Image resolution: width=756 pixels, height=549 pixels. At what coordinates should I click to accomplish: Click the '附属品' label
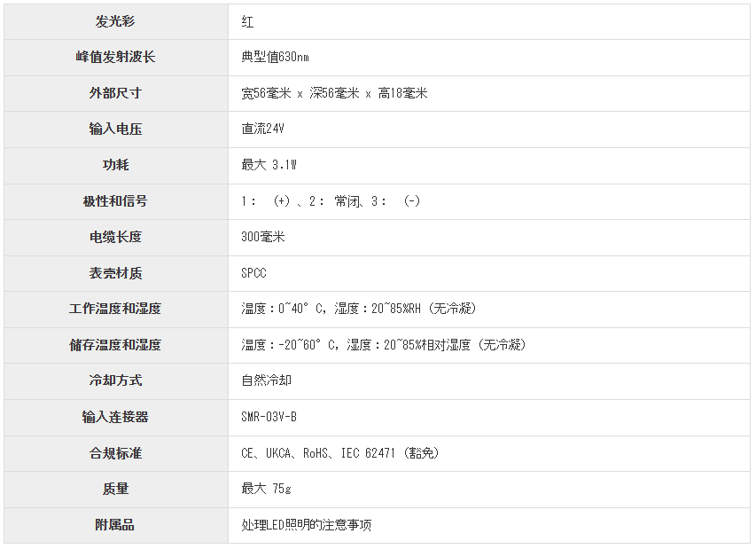pyautogui.click(x=115, y=525)
